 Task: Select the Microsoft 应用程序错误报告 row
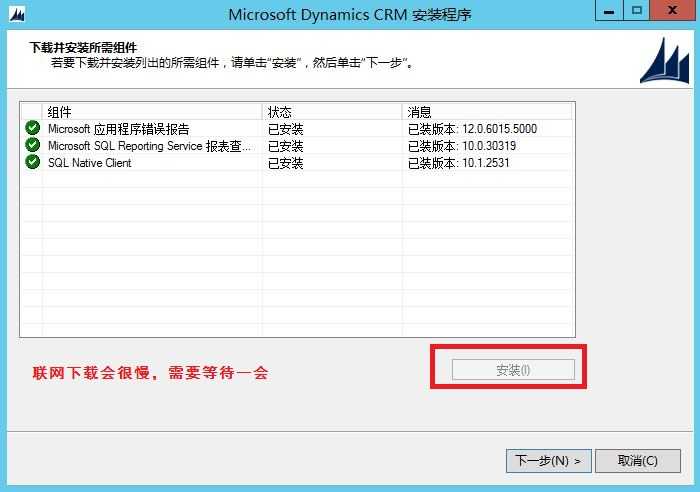[x=297, y=129]
